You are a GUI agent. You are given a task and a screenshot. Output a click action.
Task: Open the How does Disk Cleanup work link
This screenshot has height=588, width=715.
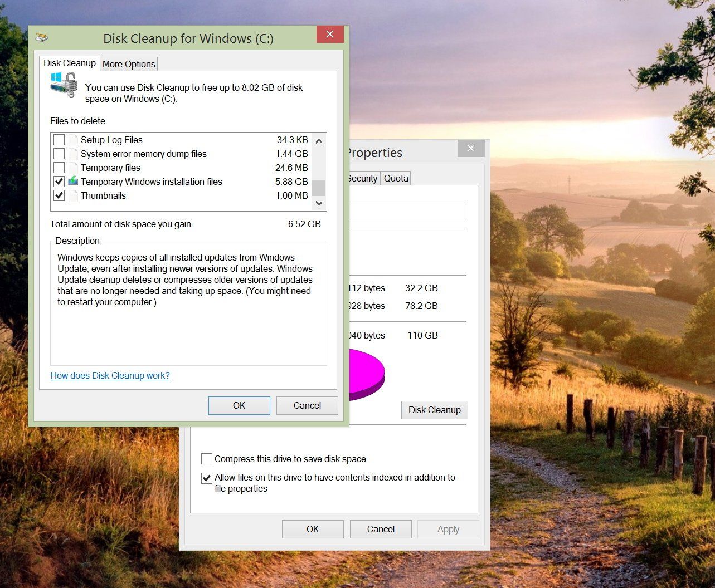tap(109, 375)
